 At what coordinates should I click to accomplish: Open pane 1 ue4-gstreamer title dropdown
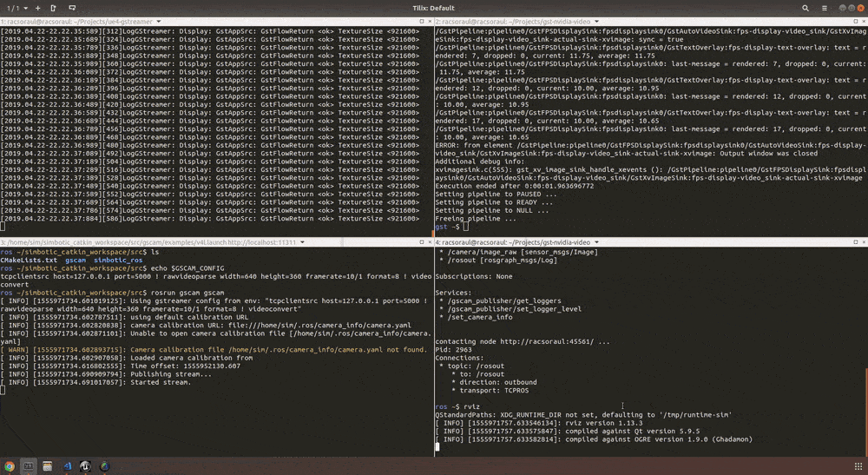159,22
